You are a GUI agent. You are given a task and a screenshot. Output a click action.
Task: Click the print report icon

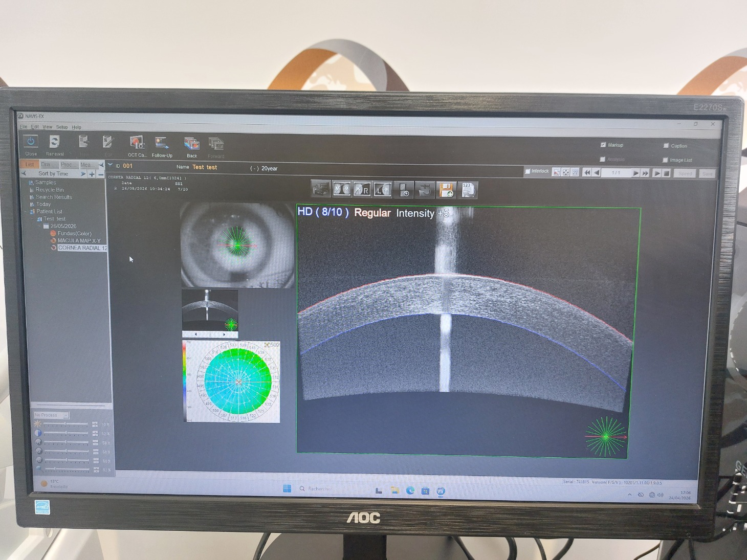click(x=321, y=190)
